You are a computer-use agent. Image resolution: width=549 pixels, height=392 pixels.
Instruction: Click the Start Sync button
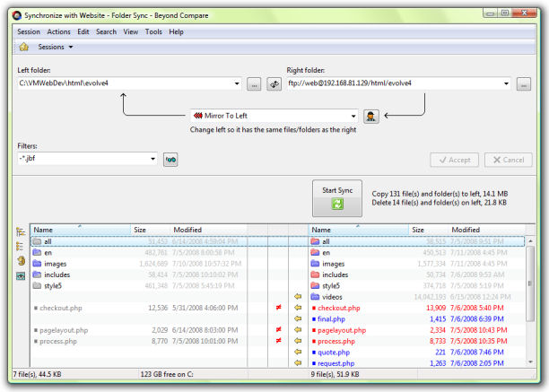pyautogui.click(x=337, y=198)
